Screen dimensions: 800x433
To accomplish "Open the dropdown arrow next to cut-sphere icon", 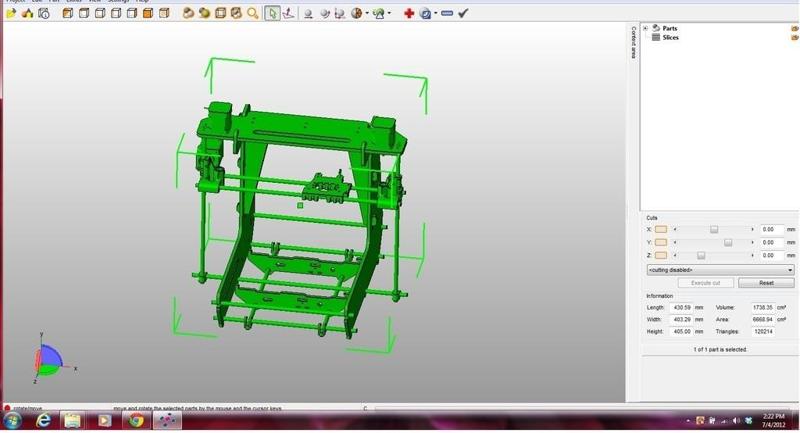I will pos(367,14).
